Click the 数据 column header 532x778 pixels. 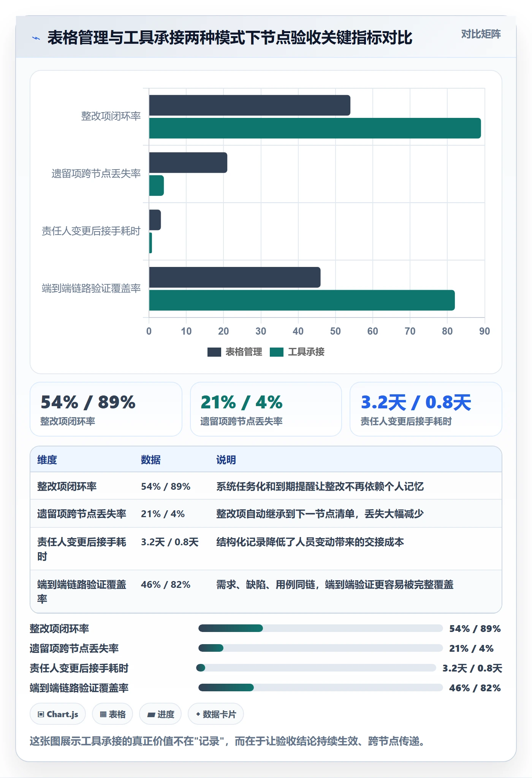[x=151, y=460]
